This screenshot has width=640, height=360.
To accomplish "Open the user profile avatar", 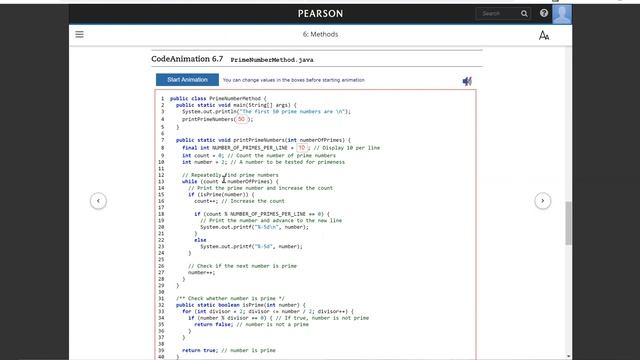I will pyautogui.click(x=562, y=14).
